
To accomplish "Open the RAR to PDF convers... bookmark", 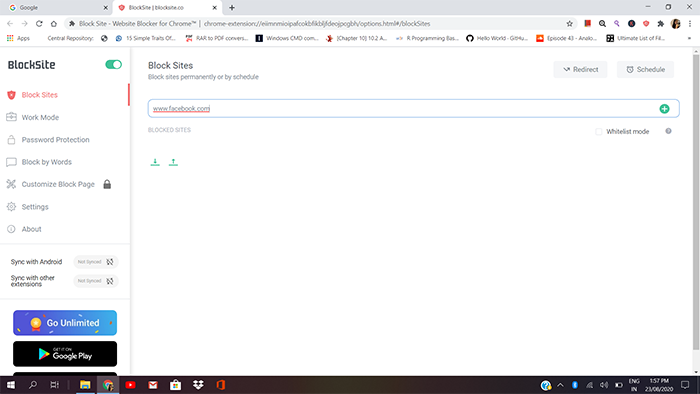I will pyautogui.click(x=217, y=38).
